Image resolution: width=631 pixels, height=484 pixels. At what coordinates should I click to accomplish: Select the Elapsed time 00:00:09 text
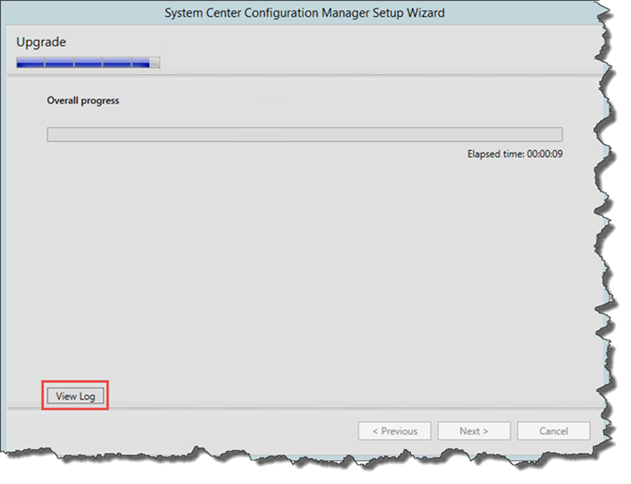point(515,154)
